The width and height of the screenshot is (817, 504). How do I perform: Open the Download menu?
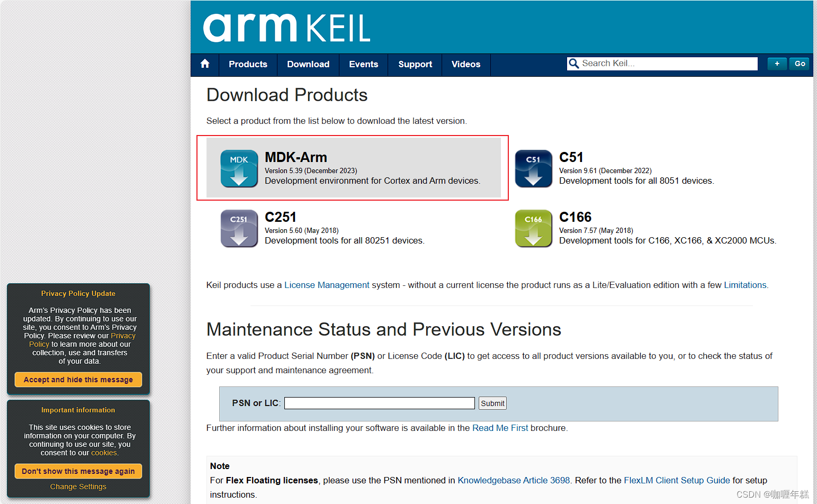tap(308, 64)
